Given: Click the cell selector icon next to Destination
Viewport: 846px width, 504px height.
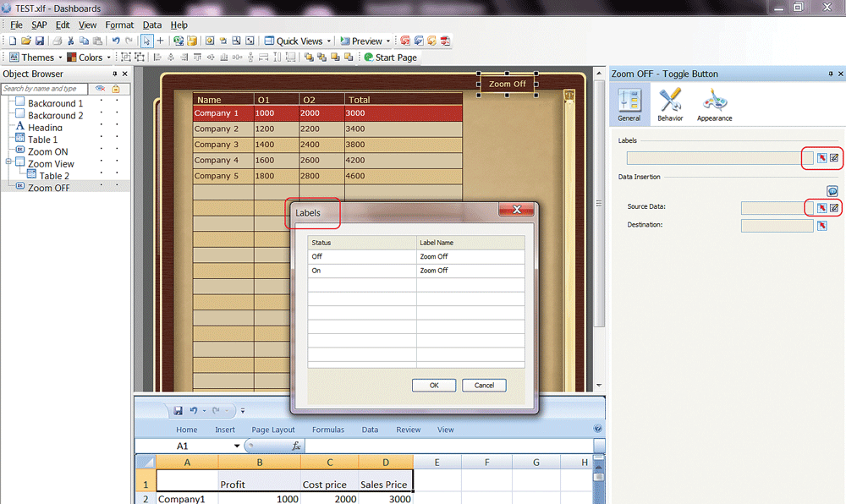Looking at the screenshot, I should 821,226.
